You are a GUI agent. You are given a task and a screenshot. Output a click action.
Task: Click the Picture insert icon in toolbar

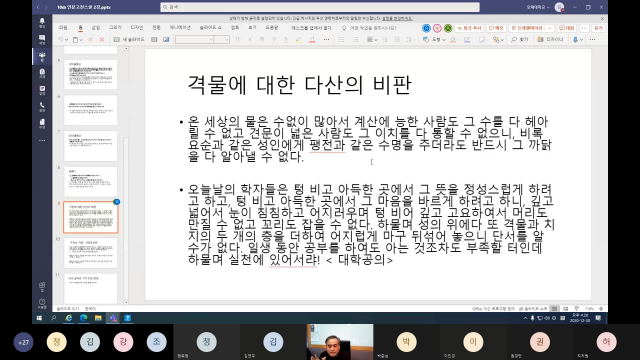point(166,40)
